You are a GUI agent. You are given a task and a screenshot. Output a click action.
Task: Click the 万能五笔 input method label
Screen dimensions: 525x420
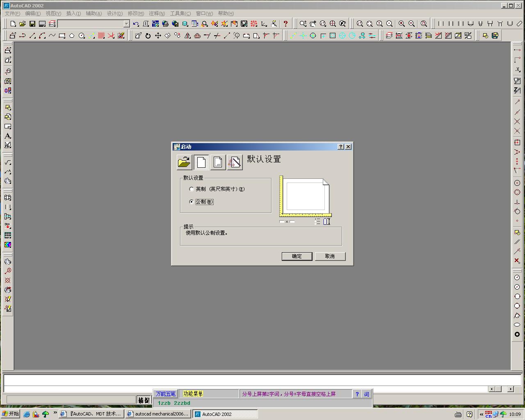coord(165,394)
